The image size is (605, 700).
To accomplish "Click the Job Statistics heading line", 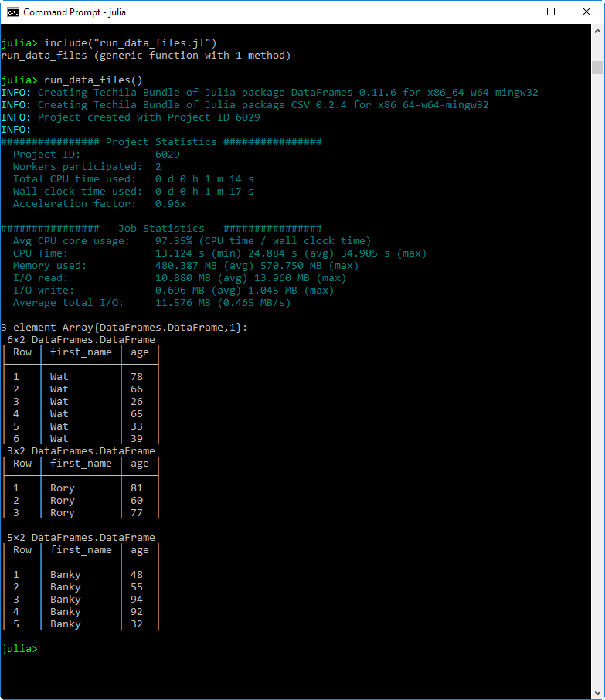I will (x=161, y=228).
